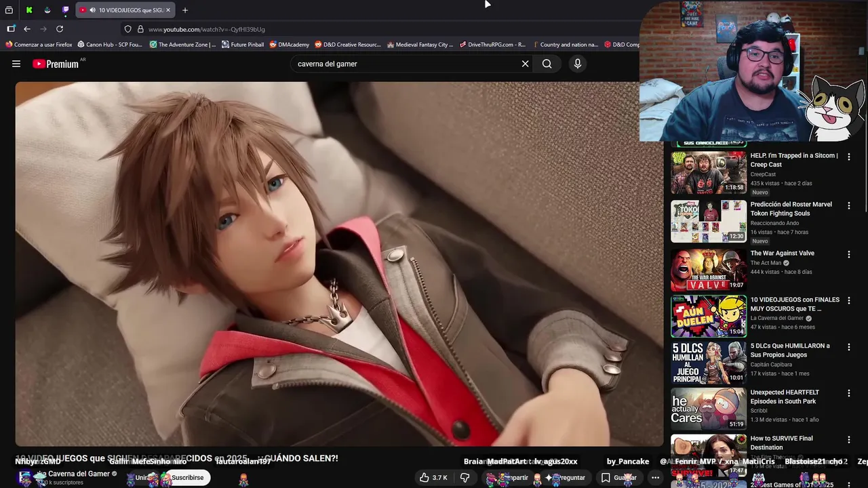Open 'Unexpected HEARTFELT Episodes in South Park' title
Screen dimensions: 868x488
pyautogui.click(x=785, y=396)
